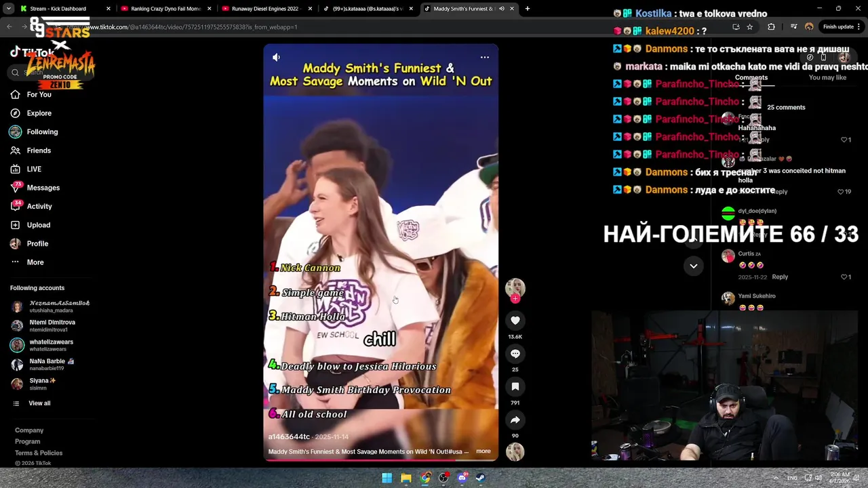
Task: Close the Kick Dashboard tab
Action: 108,9
